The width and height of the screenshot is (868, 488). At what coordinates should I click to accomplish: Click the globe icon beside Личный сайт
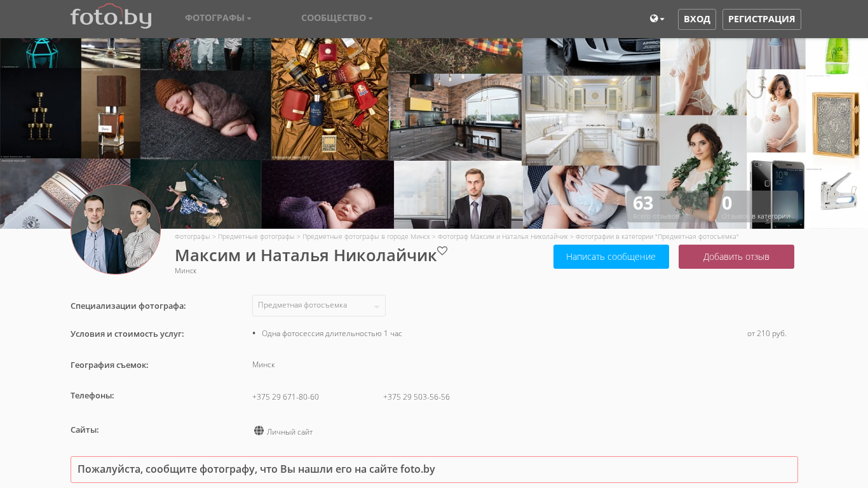click(259, 431)
